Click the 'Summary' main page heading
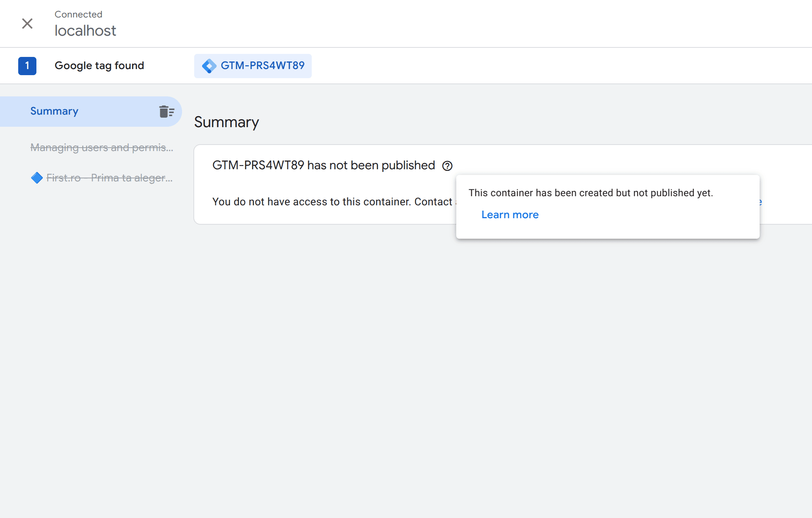This screenshot has width=812, height=518. click(226, 122)
